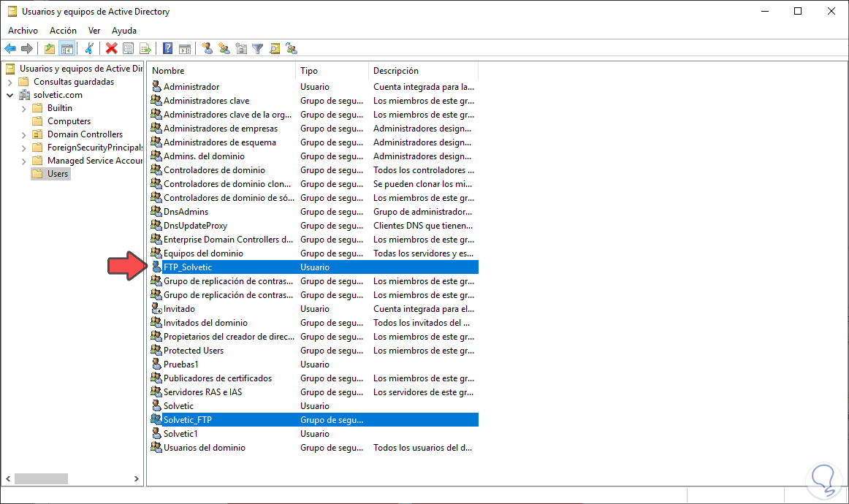The image size is (849, 504).
Task: Expand the Domain Controllers node
Action: (24, 135)
